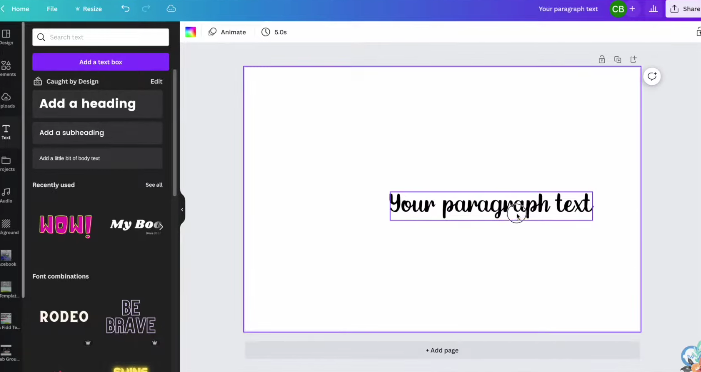This screenshot has width=701, height=372.
Task: Open the Home menu
Action: tap(20, 8)
